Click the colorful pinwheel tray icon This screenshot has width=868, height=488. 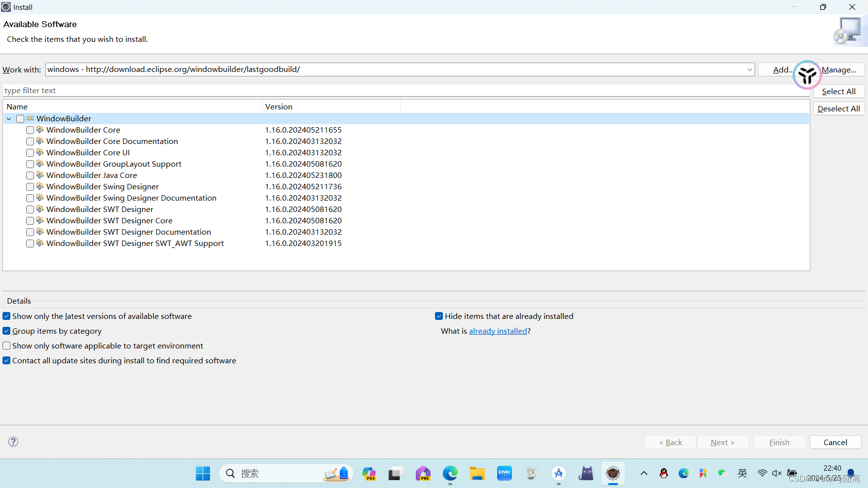pyautogui.click(x=703, y=473)
